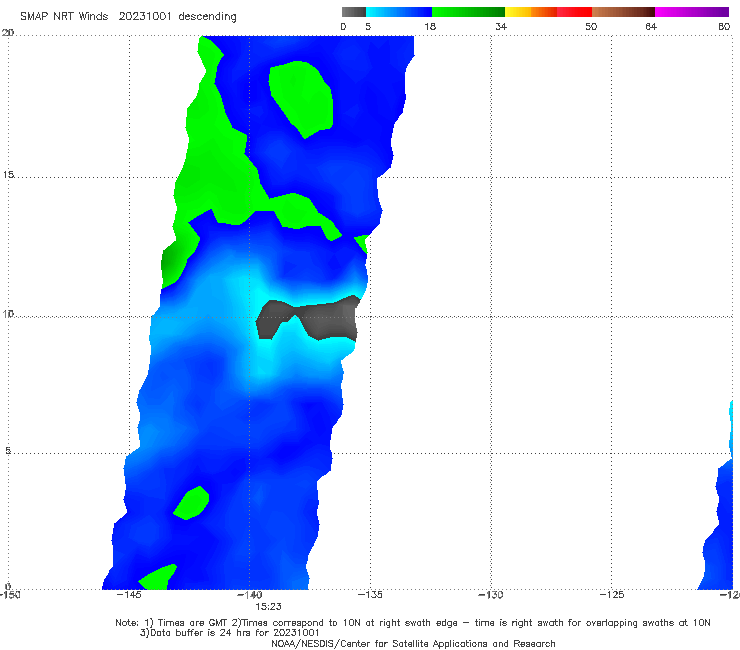
Task: Click the color bar label '18'
Action: (x=430, y=26)
